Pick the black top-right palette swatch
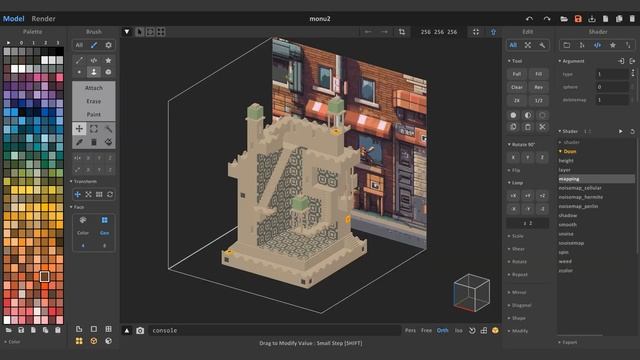 60,51
